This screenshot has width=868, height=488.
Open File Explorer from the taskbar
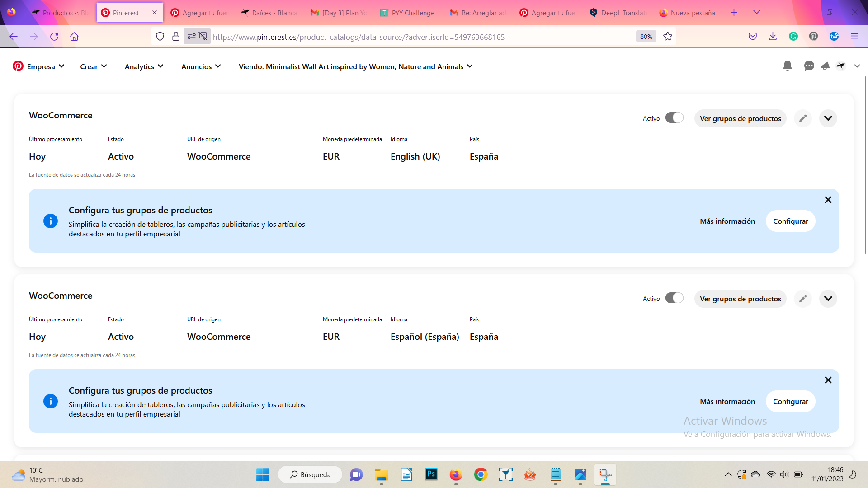tap(382, 474)
